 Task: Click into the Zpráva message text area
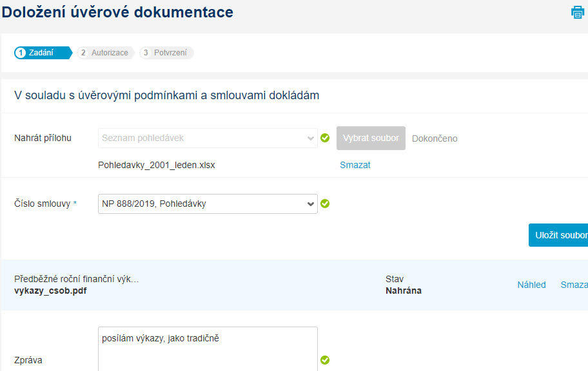pos(208,349)
